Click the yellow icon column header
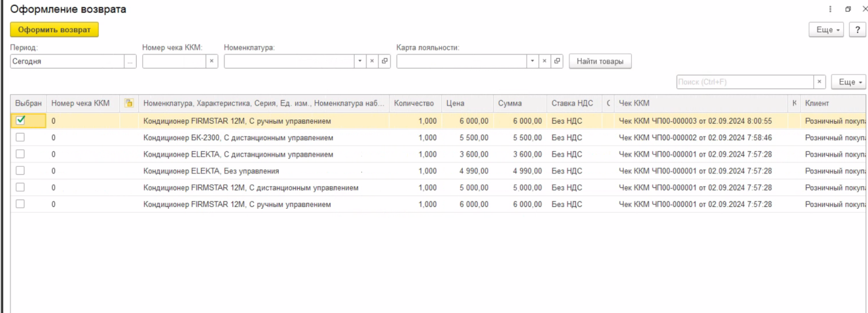Viewport: 868px width, 313px height. [129, 104]
